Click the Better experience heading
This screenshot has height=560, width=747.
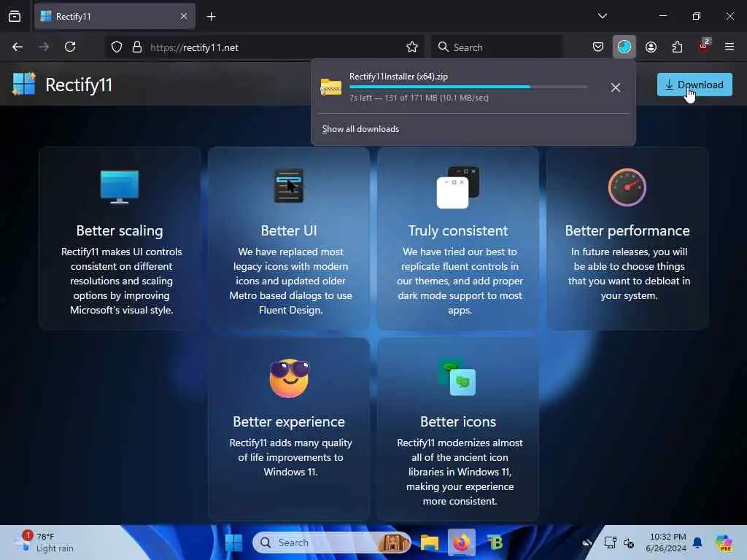[x=289, y=422]
